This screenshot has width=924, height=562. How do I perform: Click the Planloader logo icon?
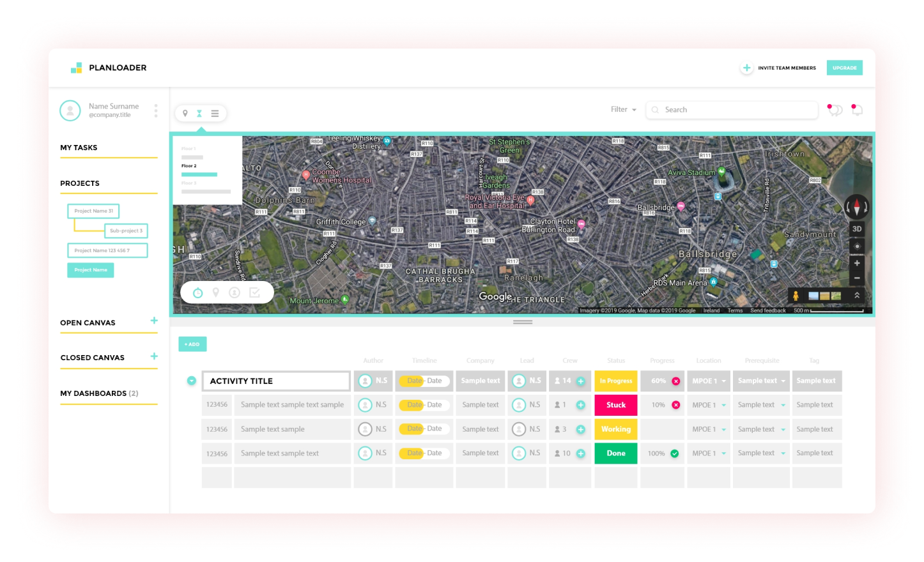pos(76,68)
